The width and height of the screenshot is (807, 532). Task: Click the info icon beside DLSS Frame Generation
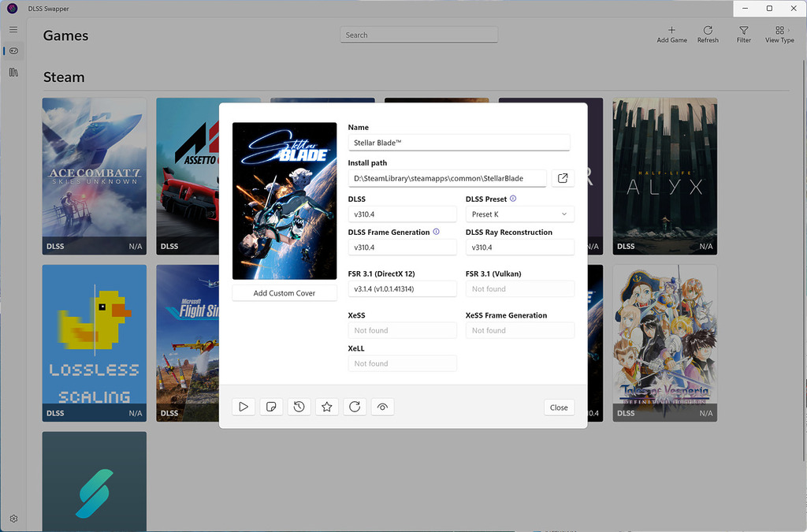pos(437,232)
